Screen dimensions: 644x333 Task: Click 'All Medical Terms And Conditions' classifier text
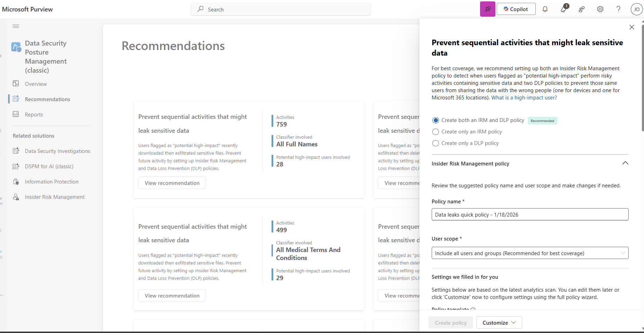[x=308, y=254]
